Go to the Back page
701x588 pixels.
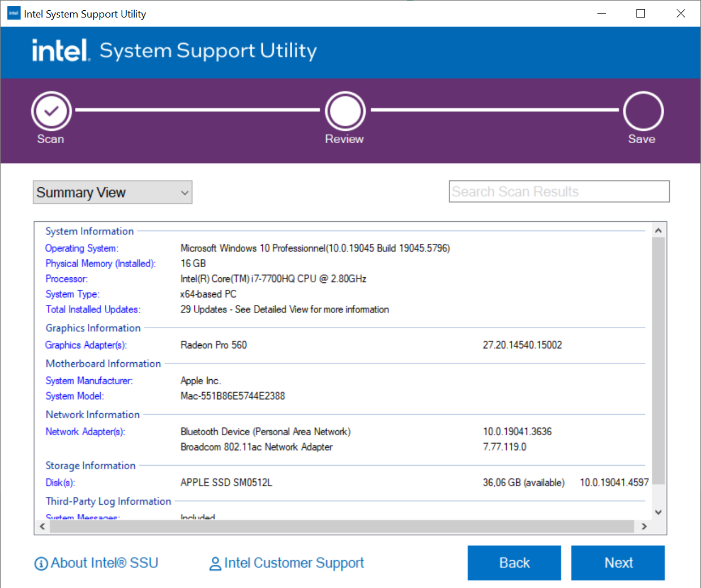514,563
